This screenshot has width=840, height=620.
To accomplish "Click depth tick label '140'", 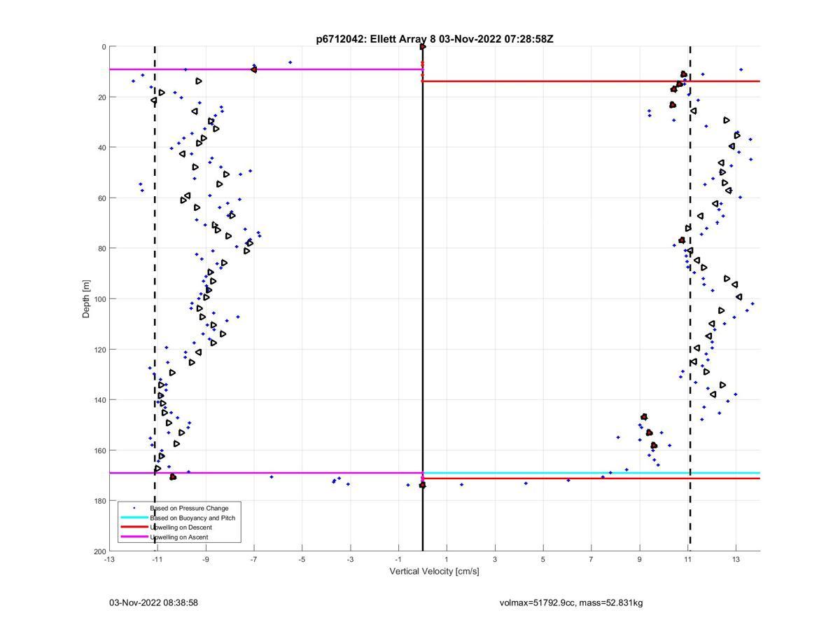I will click(99, 400).
